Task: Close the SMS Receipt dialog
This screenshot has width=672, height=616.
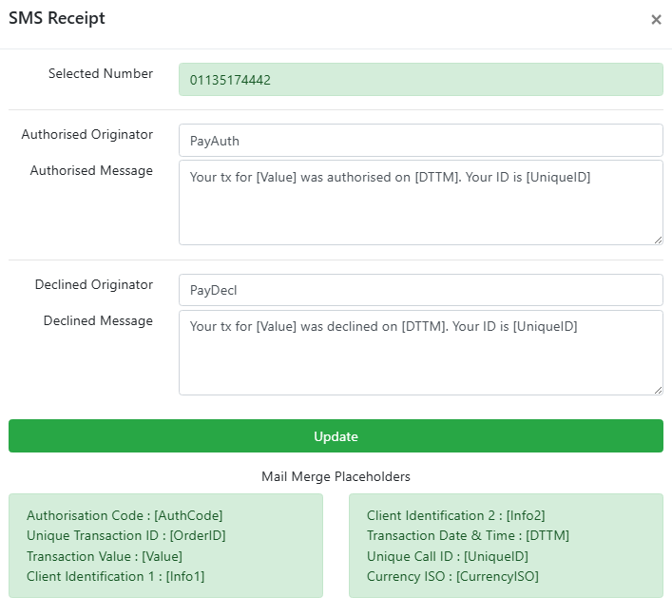Action: click(x=656, y=20)
